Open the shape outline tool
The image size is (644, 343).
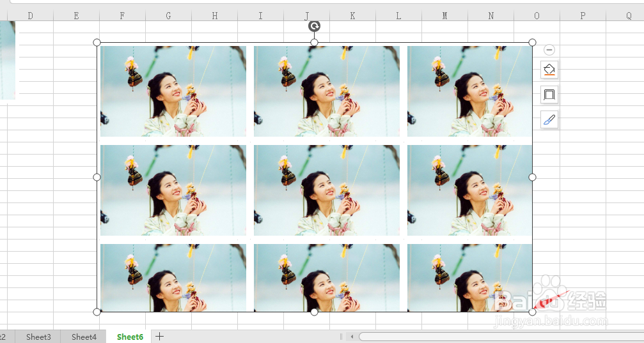point(549,95)
